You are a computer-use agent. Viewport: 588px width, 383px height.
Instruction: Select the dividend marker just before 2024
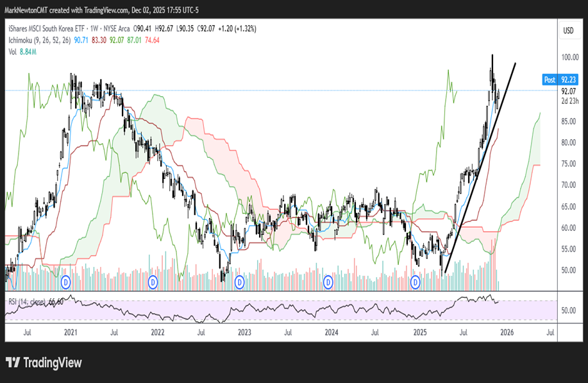coord(328,282)
